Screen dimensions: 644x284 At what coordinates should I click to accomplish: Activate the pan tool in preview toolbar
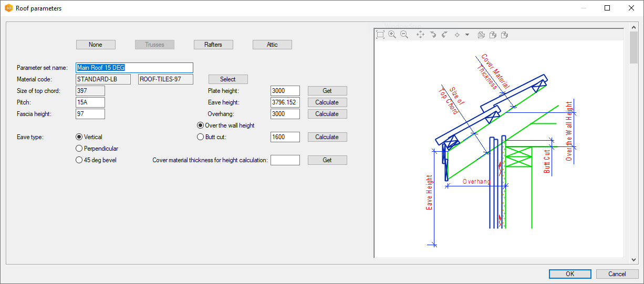click(x=420, y=35)
